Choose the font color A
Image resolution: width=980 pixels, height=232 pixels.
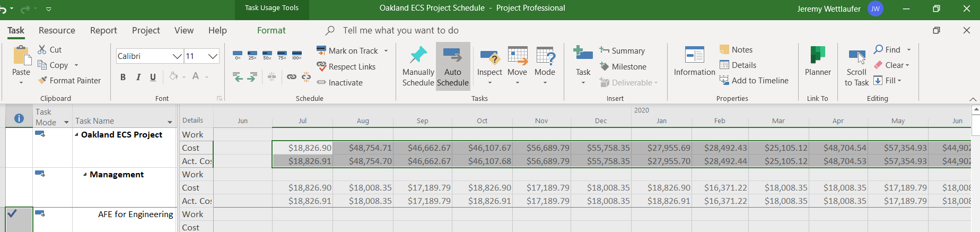(x=196, y=76)
